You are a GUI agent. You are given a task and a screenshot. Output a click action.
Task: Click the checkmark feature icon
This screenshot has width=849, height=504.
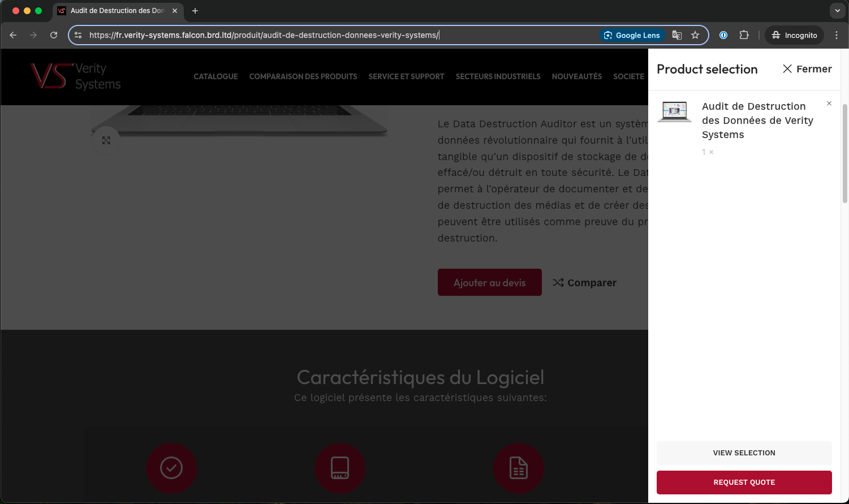(171, 468)
